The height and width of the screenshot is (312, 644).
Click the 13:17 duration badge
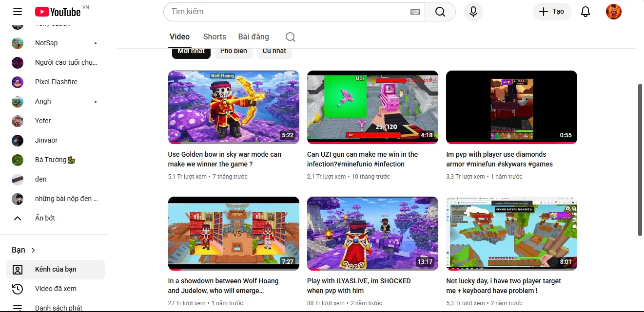point(425,262)
